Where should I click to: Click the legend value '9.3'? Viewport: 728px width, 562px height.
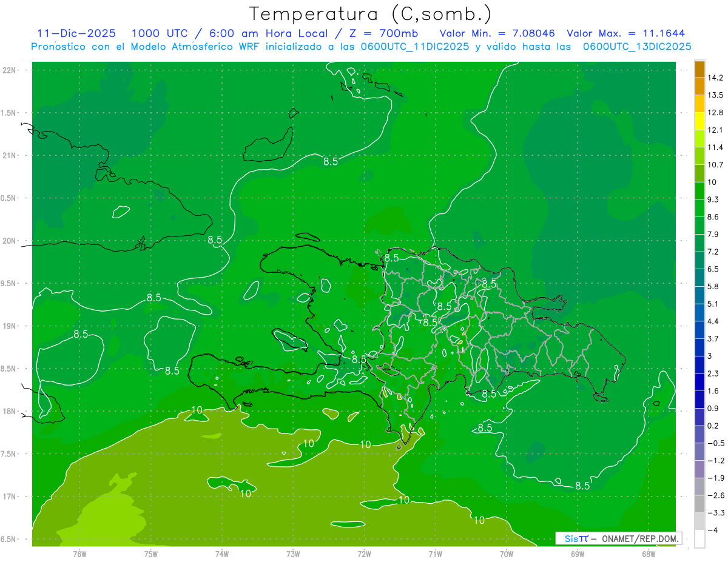click(x=713, y=199)
